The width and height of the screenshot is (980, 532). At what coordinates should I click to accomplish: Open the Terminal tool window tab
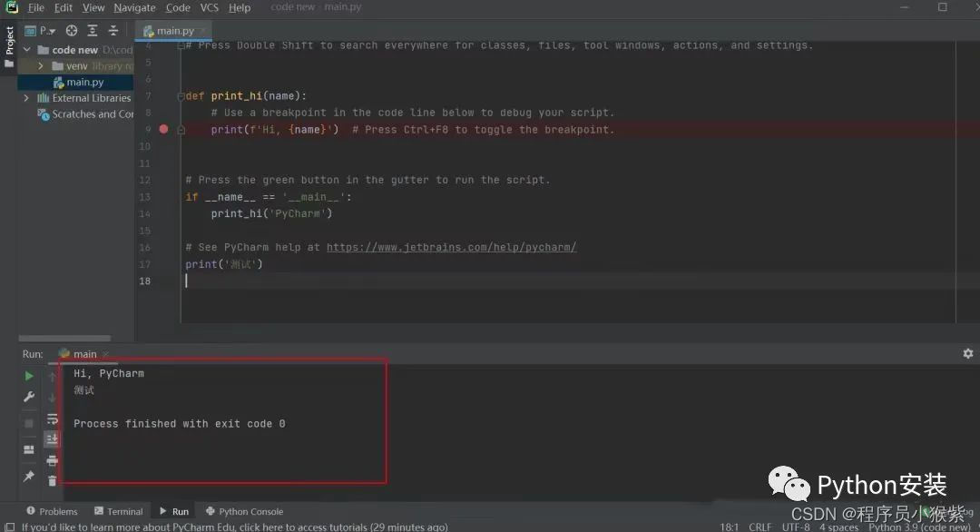tap(118, 511)
